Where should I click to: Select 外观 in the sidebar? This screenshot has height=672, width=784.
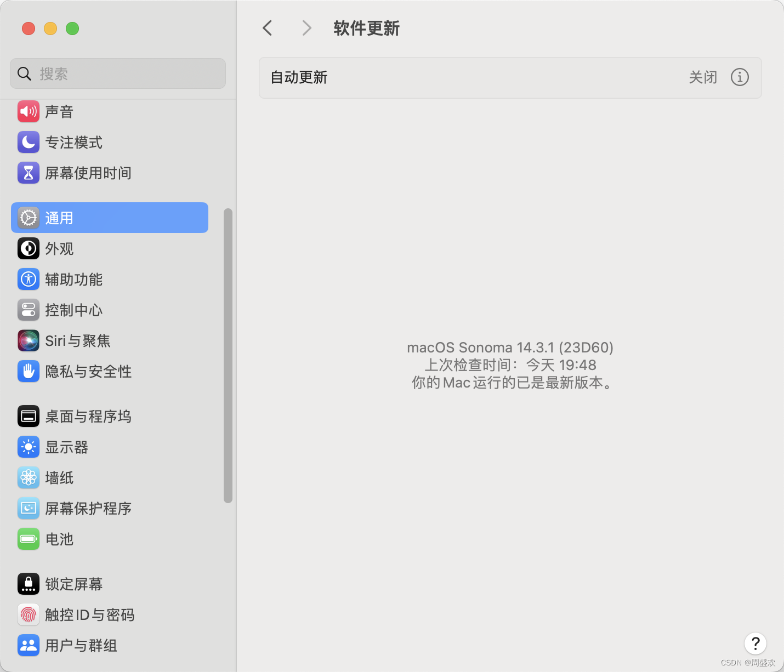coord(110,248)
